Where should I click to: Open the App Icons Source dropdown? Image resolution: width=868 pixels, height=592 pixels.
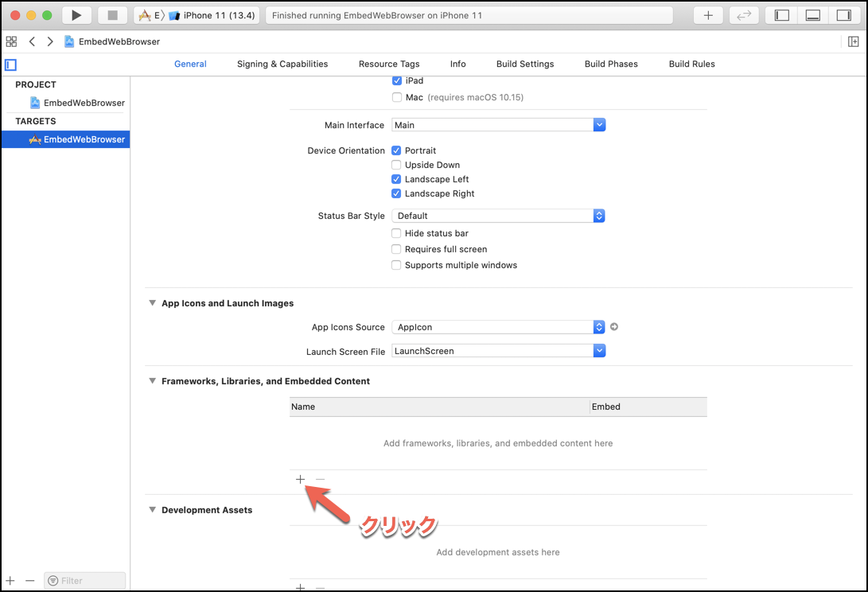tap(599, 327)
